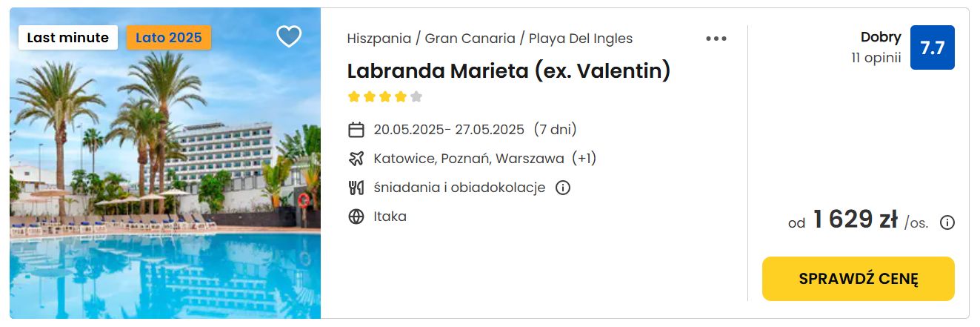Image resolution: width=980 pixels, height=327 pixels.
Task: Add the hotel to favorites with the heart icon
Action: point(289,36)
